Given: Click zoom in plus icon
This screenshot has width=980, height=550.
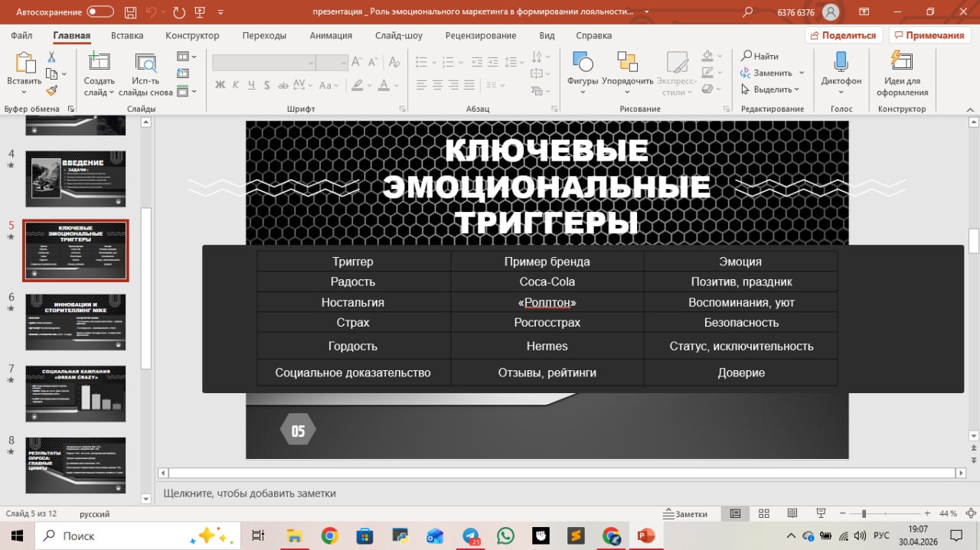Looking at the screenshot, I should point(927,513).
